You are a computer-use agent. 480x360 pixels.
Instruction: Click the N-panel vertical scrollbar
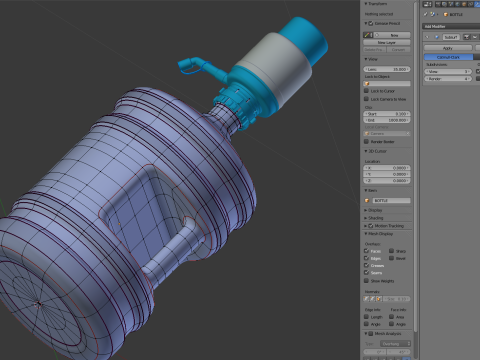415,167
